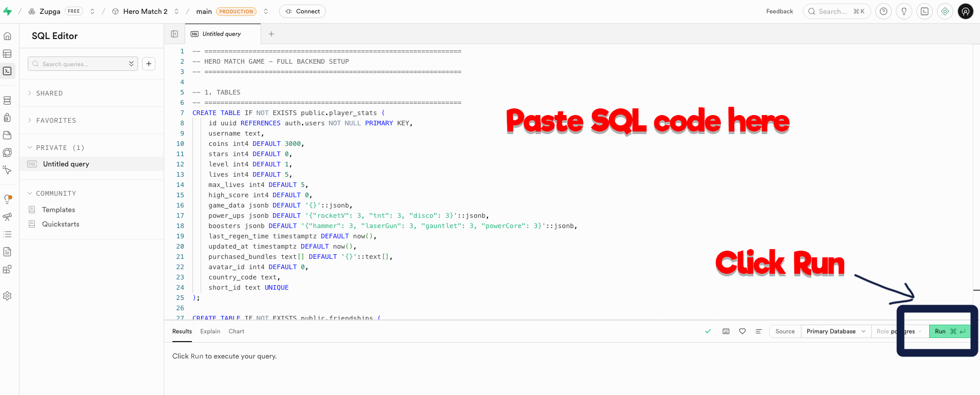The image size is (980, 395).
Task: Click the Feedback button
Action: (x=779, y=11)
